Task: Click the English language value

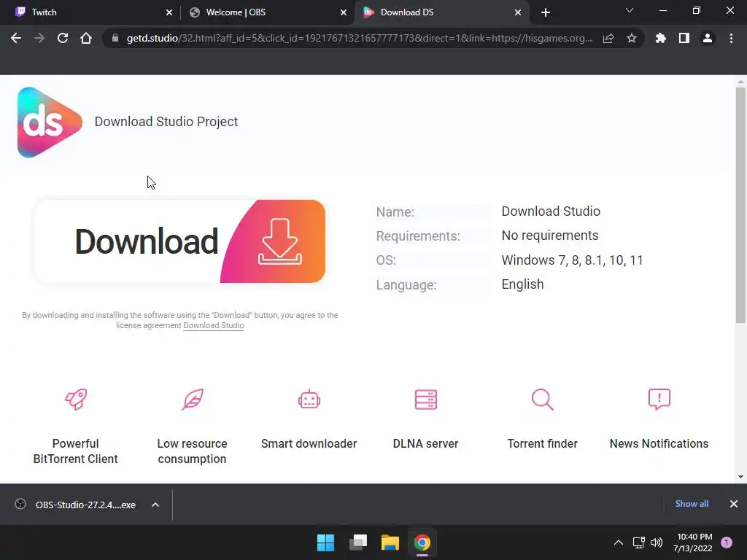Action: [x=522, y=284]
